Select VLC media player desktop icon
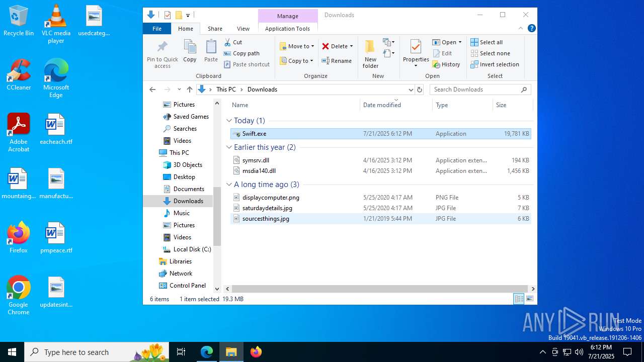 pos(56,24)
